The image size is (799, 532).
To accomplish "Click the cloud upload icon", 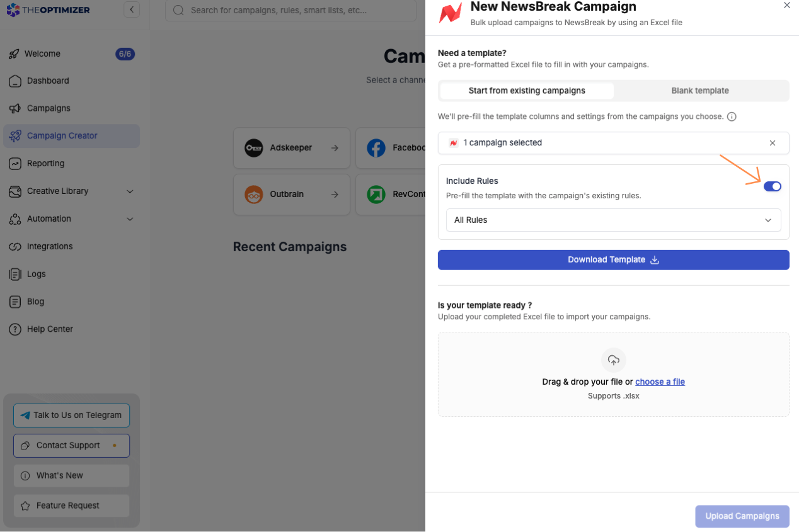I will coord(614,360).
